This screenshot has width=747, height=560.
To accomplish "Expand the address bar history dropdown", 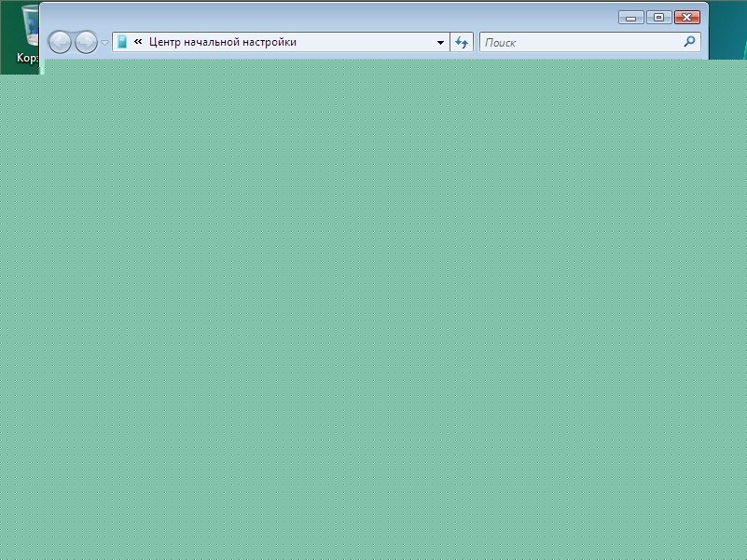I will (x=440, y=42).
